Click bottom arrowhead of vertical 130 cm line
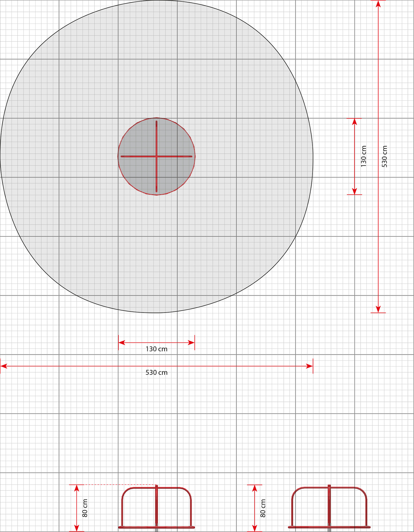The image size is (414, 532). 354,191
